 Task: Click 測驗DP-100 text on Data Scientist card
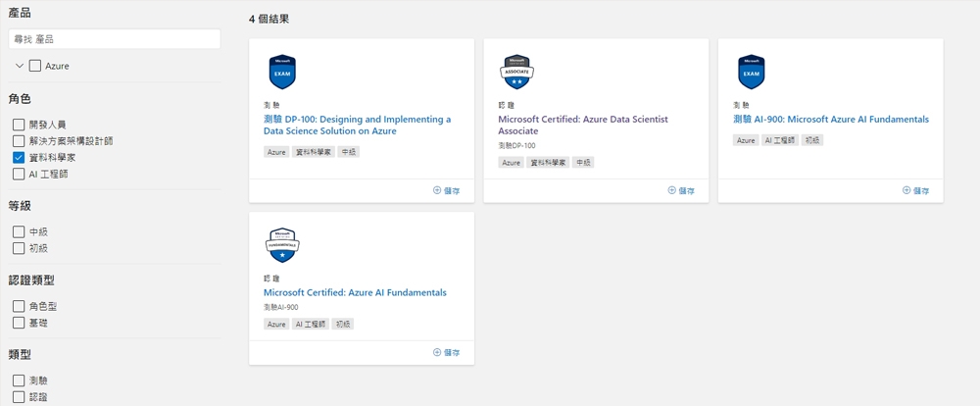[516, 146]
